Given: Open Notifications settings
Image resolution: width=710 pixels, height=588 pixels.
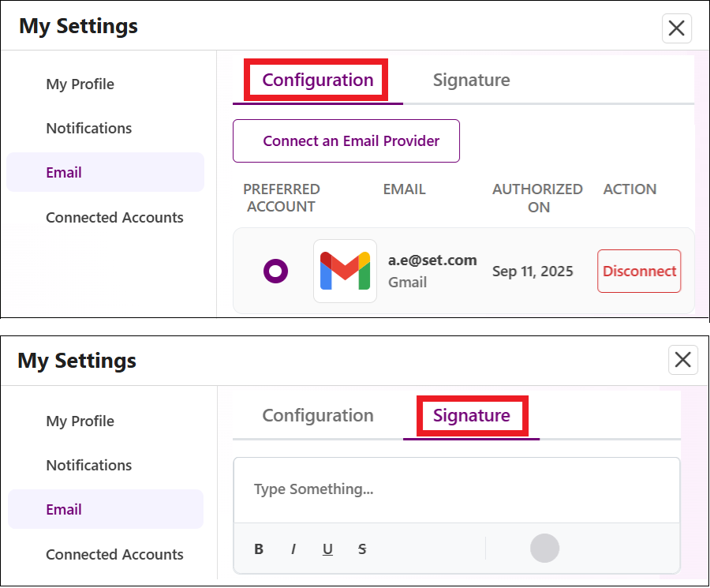Looking at the screenshot, I should click(88, 128).
